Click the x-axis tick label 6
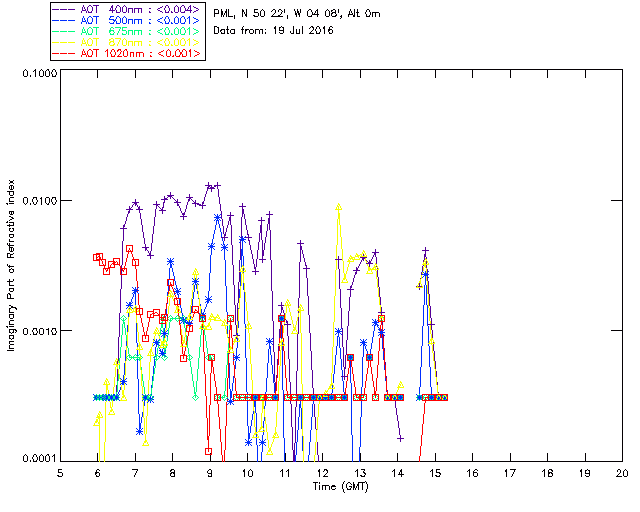This screenshot has width=640, height=512. [x=98, y=473]
